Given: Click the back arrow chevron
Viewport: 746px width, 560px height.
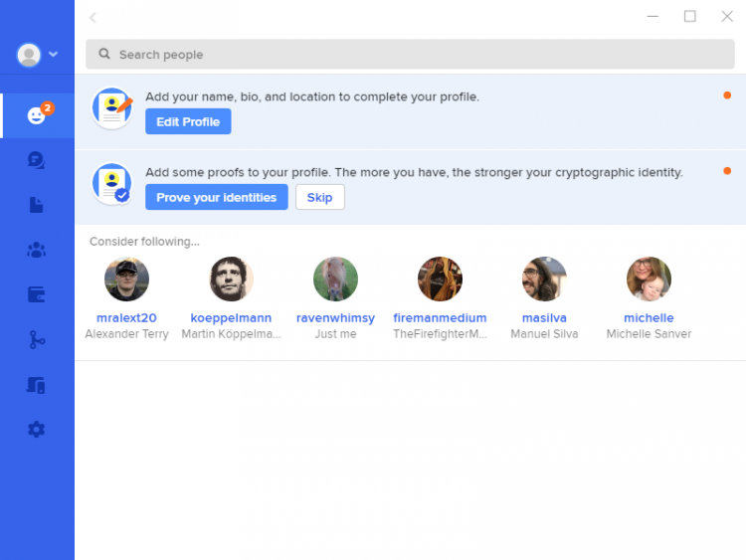Looking at the screenshot, I should tap(93, 17).
